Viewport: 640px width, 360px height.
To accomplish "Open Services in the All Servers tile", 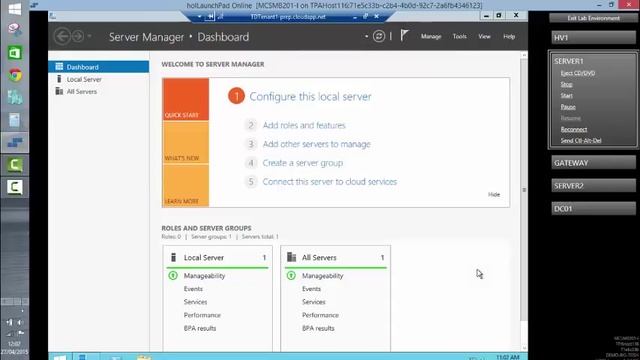I will (x=313, y=302).
